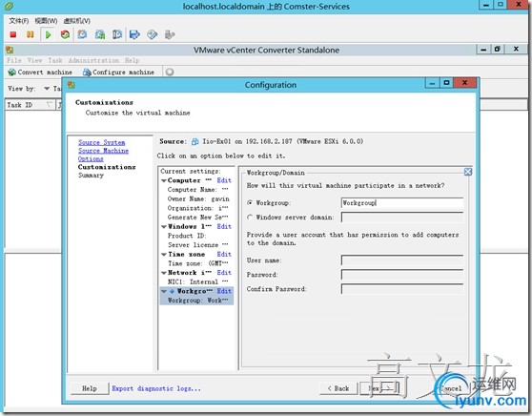Click the Task ID column header
Viewport: 532px width, 416px height.
click(x=30, y=105)
